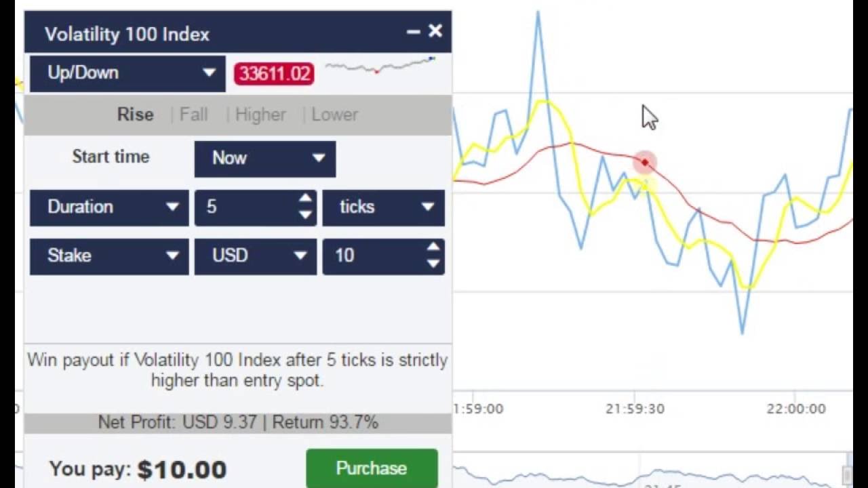Switch to the Fall contract tab

tap(193, 115)
